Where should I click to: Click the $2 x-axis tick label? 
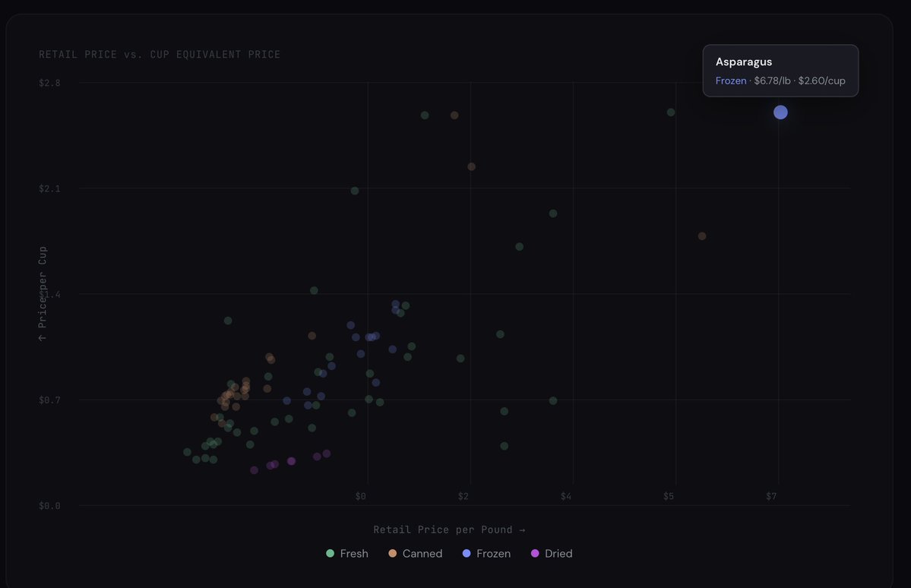click(x=463, y=496)
